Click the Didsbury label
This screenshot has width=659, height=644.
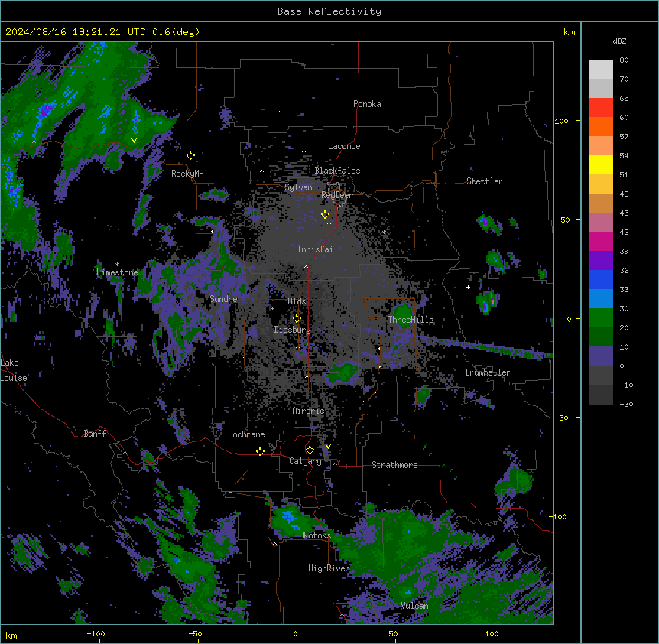(x=293, y=330)
